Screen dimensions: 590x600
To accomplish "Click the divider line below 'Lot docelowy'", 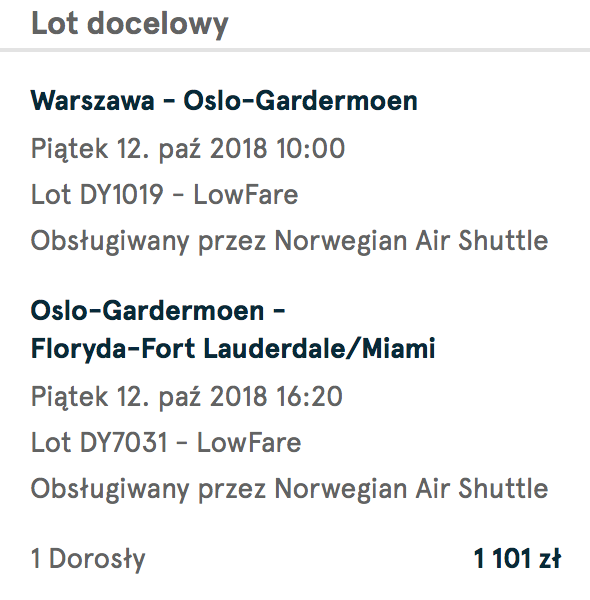I will (295, 50).
